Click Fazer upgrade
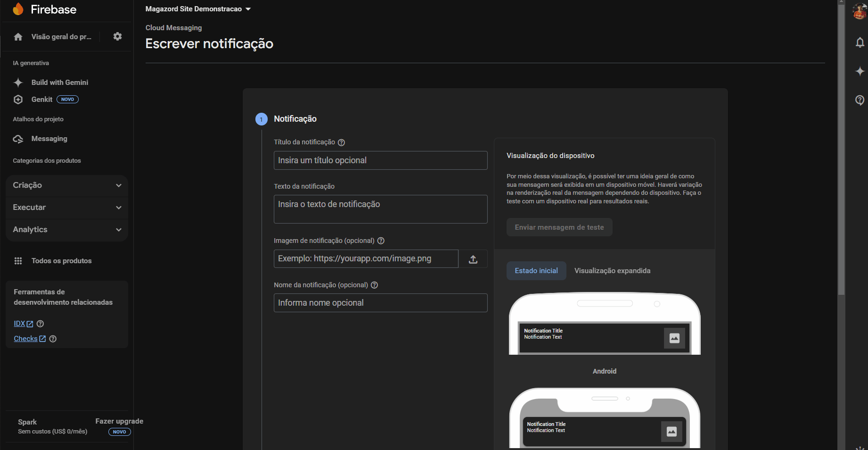Image resolution: width=868 pixels, height=450 pixels. (119, 421)
